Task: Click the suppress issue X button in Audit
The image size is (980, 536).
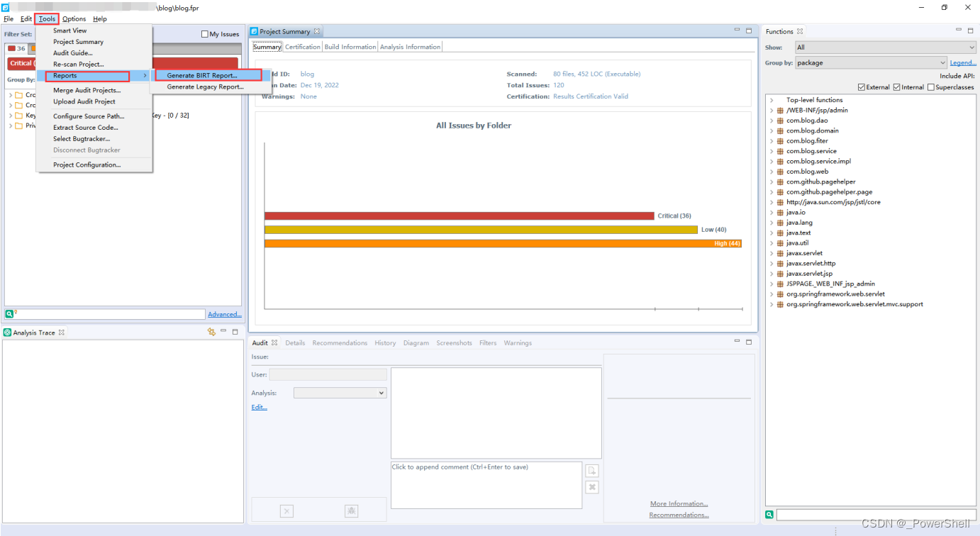Action: point(286,510)
